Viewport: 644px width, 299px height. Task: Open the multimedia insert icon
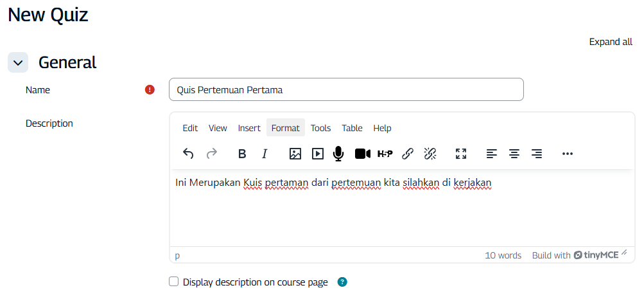click(x=317, y=154)
